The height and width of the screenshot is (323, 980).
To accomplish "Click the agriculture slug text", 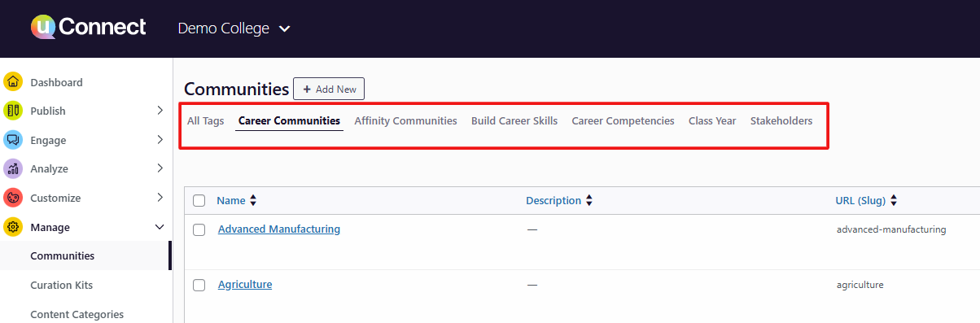I will click(x=860, y=285).
